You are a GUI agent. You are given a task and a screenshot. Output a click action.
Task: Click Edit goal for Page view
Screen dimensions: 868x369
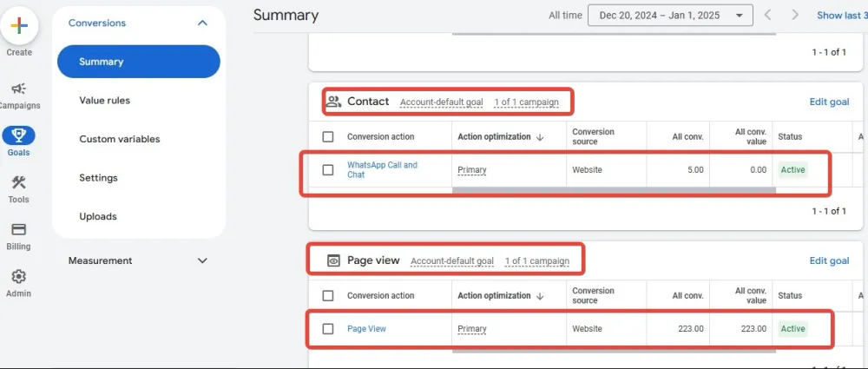pos(829,260)
